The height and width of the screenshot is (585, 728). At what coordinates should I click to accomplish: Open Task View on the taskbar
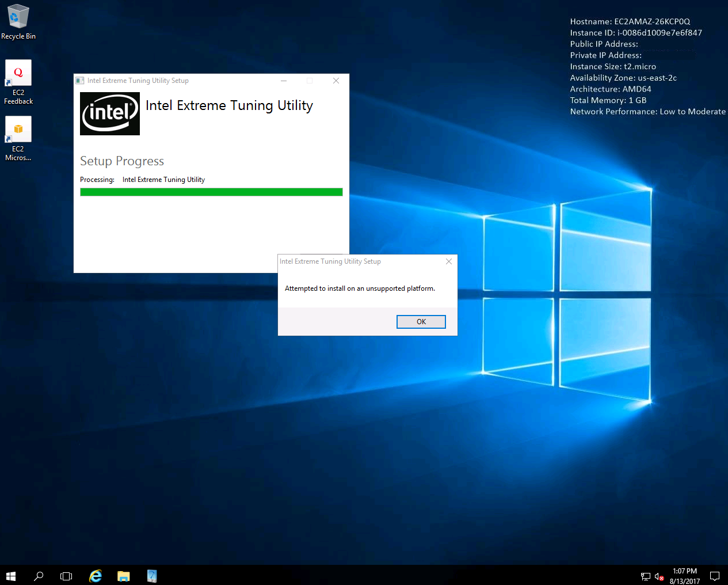coord(66,576)
